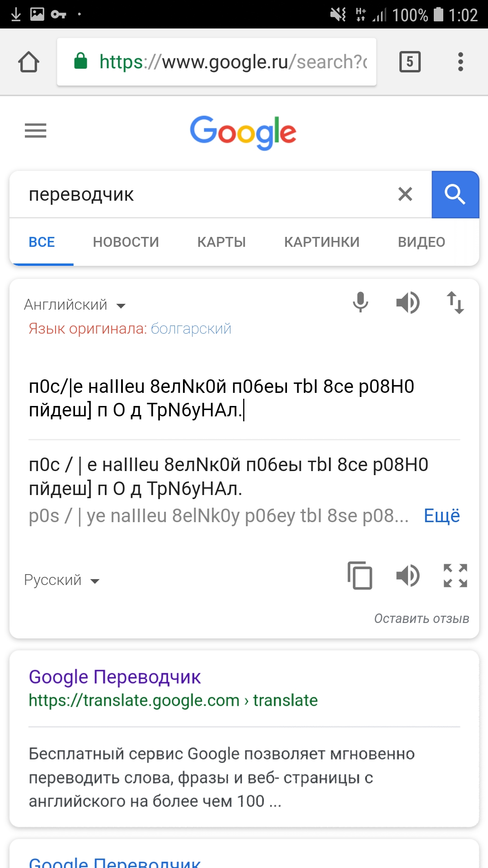Swap translation languages with arrows icon
Viewport: 488px width, 868px height.
455,302
